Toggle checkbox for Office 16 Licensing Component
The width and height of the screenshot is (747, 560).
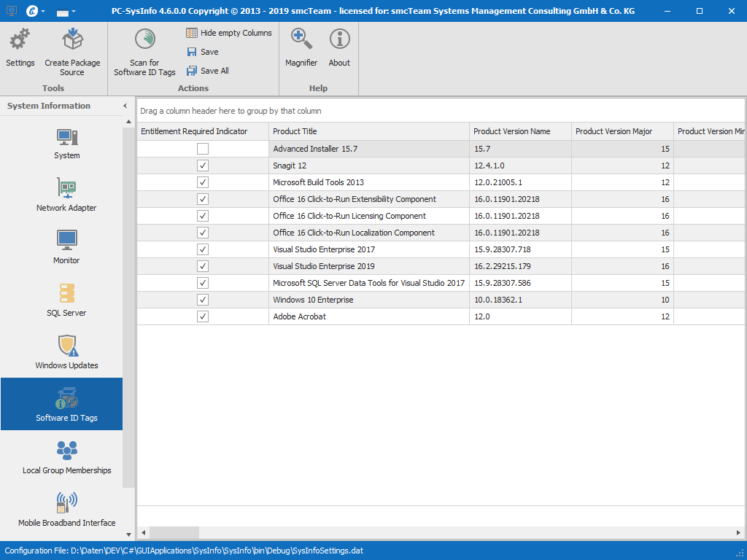coord(203,216)
